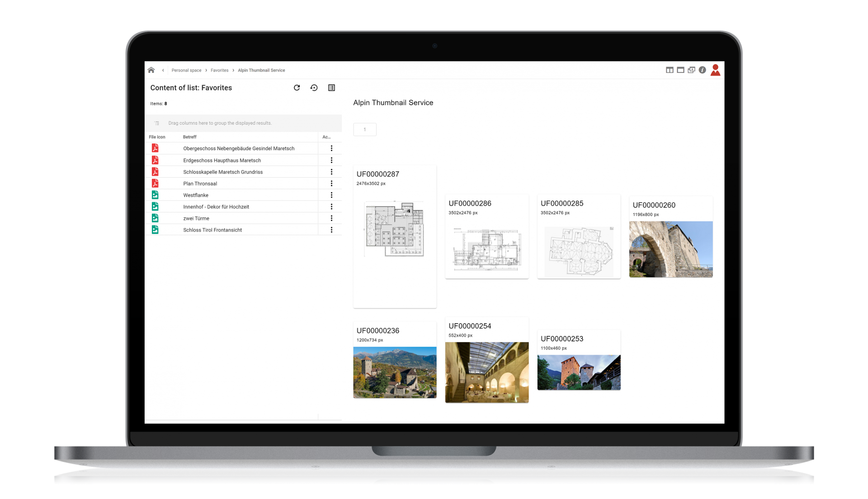Select Plan Thronsaal entry

200,184
